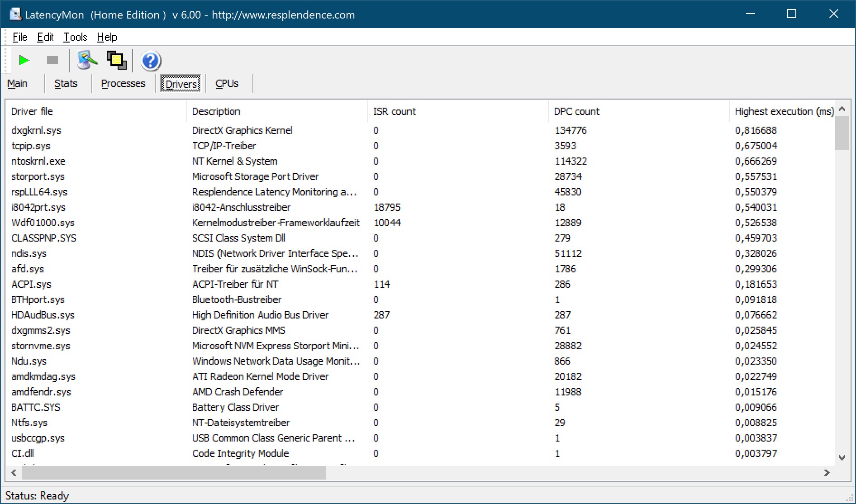The width and height of the screenshot is (856, 504).
Task: Open the Tools menu
Action: tap(75, 37)
